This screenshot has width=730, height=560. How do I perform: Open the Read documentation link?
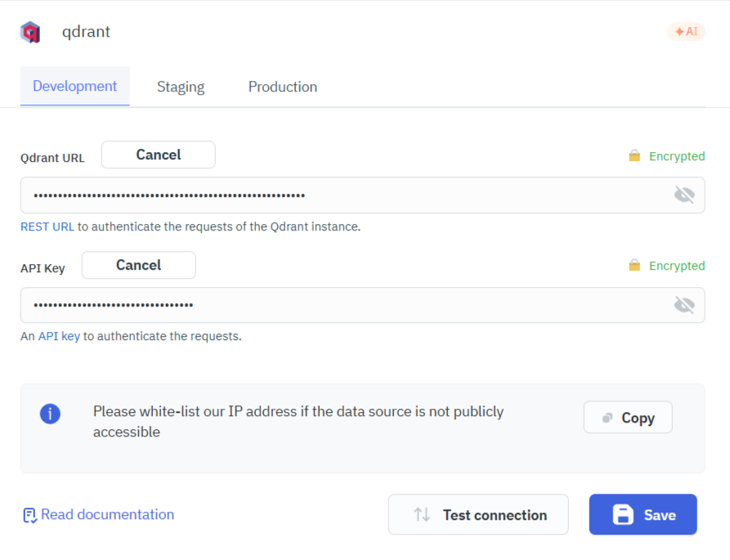pyautogui.click(x=108, y=514)
